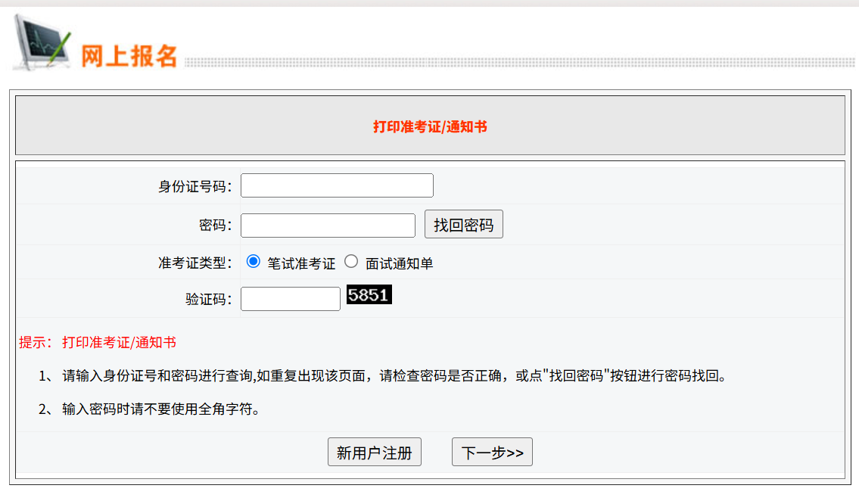Click the 打印准考证/通知书 banner title

430,126
